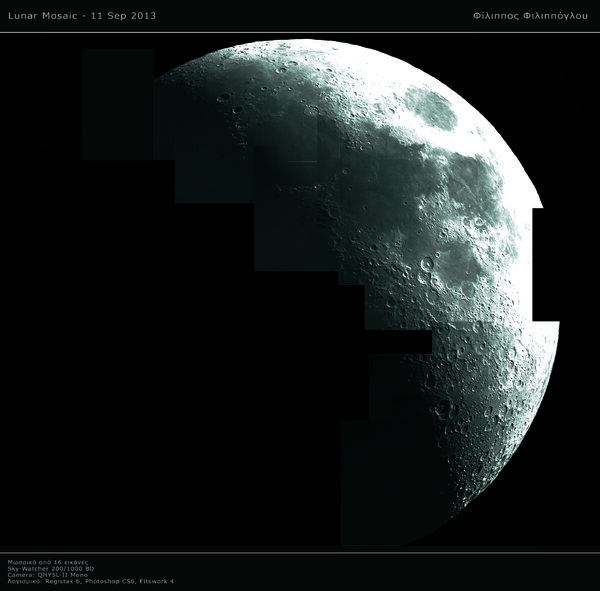Click the divider line above the bottom caption

300,553
